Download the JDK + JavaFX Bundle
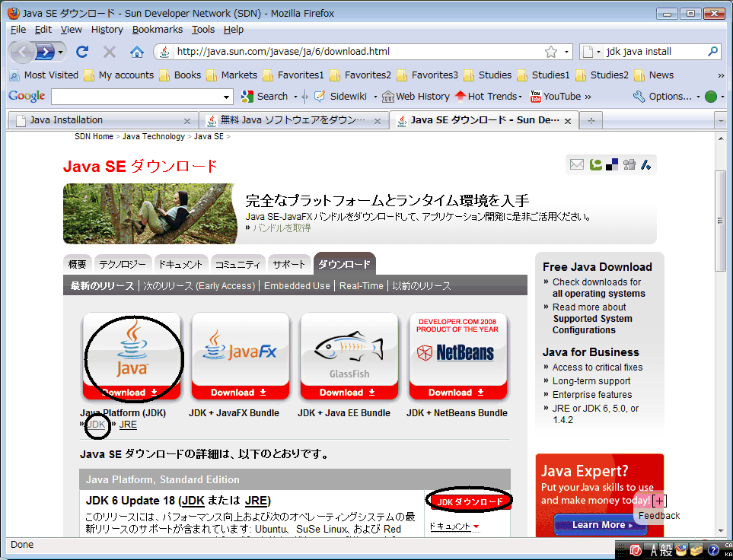This screenshot has width=733, height=560. point(240,392)
